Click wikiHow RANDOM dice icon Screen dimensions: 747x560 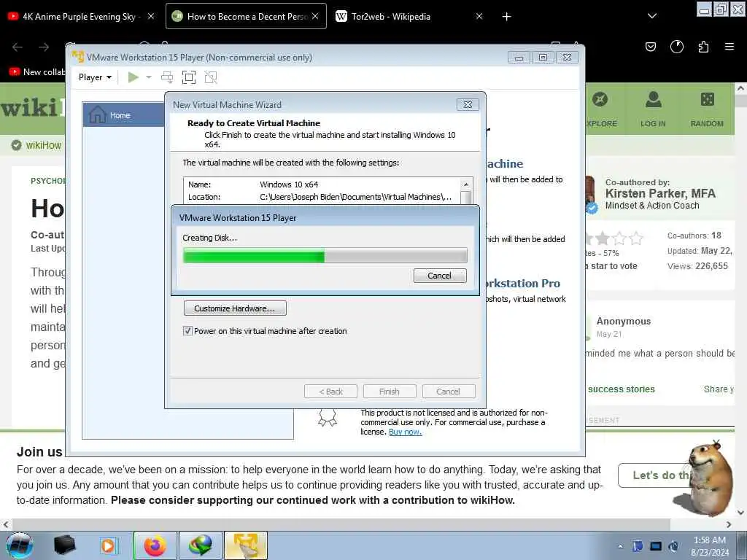pyautogui.click(x=708, y=99)
